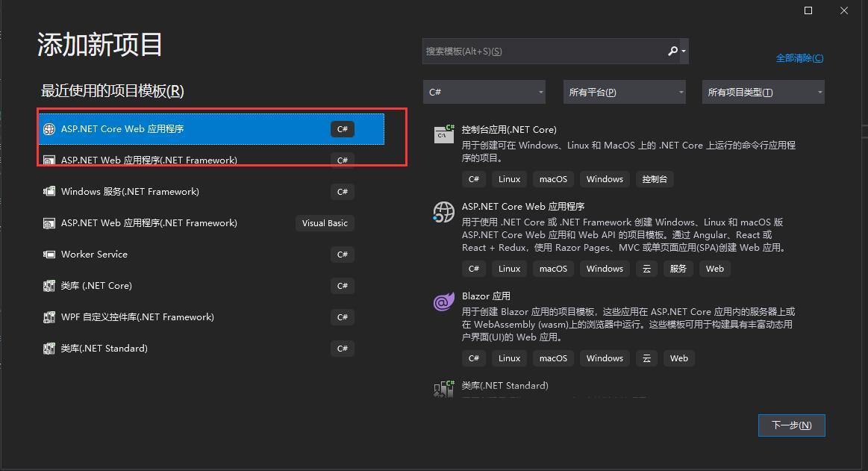Click the Linux tag under 控制台应用

coord(509,179)
